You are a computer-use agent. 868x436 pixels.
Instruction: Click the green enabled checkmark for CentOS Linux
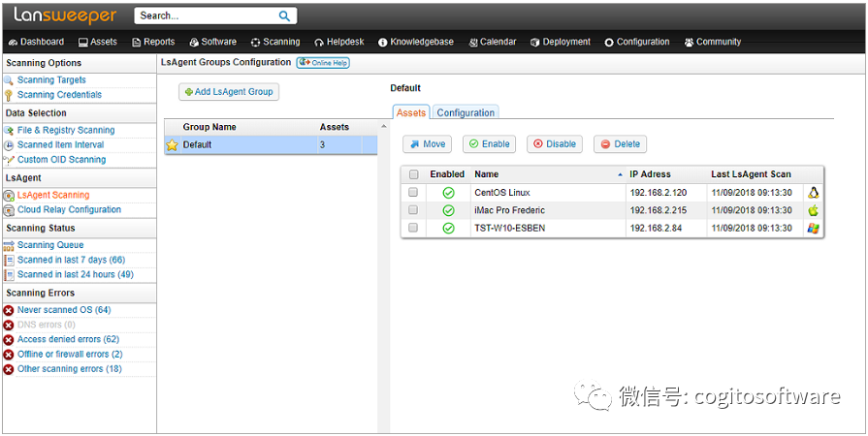(x=449, y=193)
